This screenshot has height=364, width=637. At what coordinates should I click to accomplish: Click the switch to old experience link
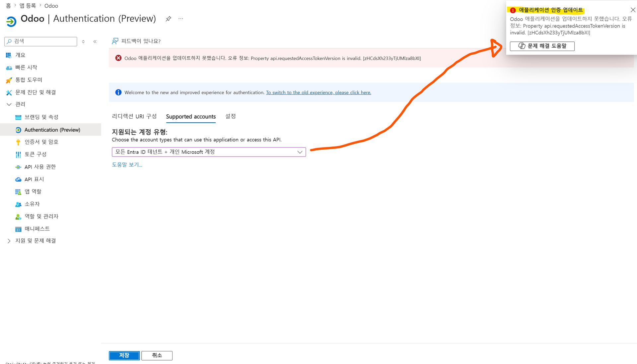tap(318, 92)
